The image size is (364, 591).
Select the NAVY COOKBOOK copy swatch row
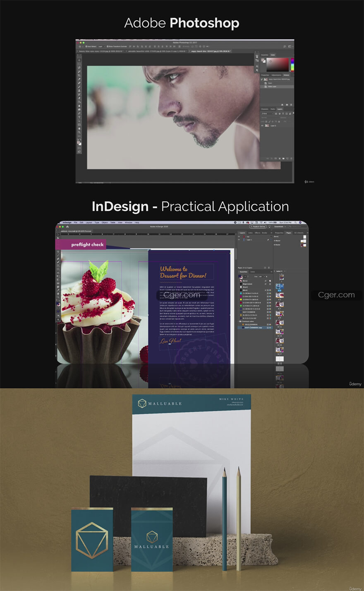(x=255, y=328)
